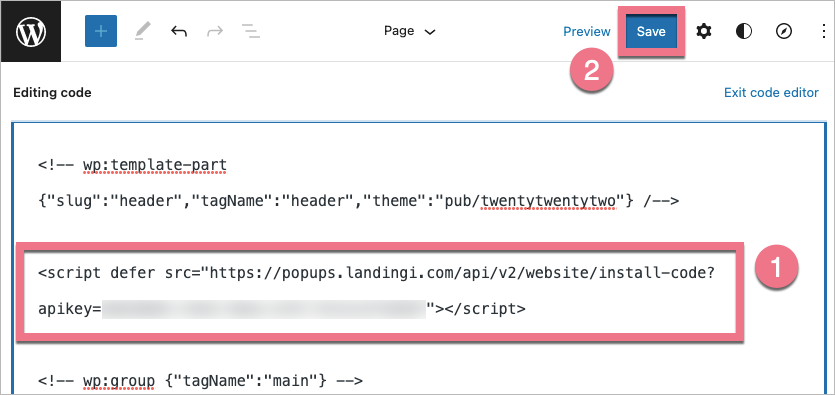Undo the last change
835x395 pixels.
[x=179, y=31]
